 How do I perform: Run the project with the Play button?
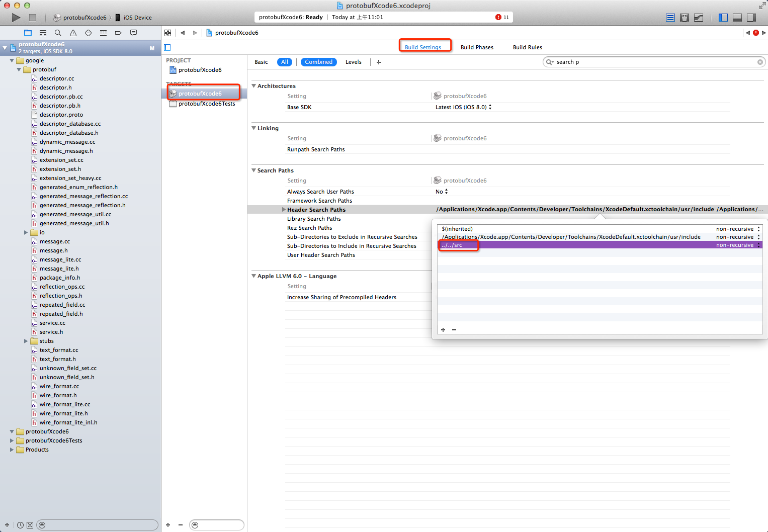click(16, 18)
